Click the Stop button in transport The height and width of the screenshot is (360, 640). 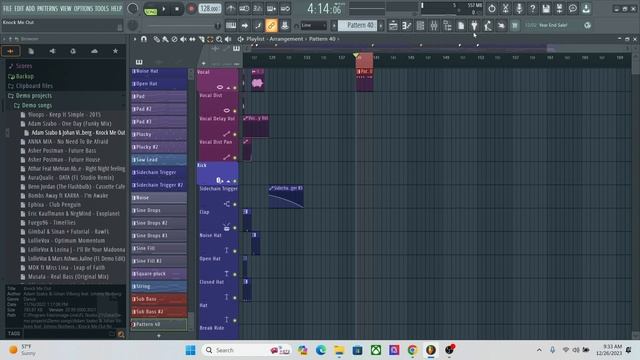177,9
